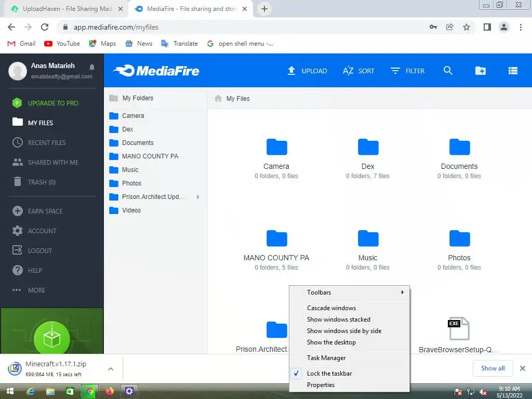Screen dimensions: 532x399
Task: Click the search magnifier icon
Action: coord(448,71)
